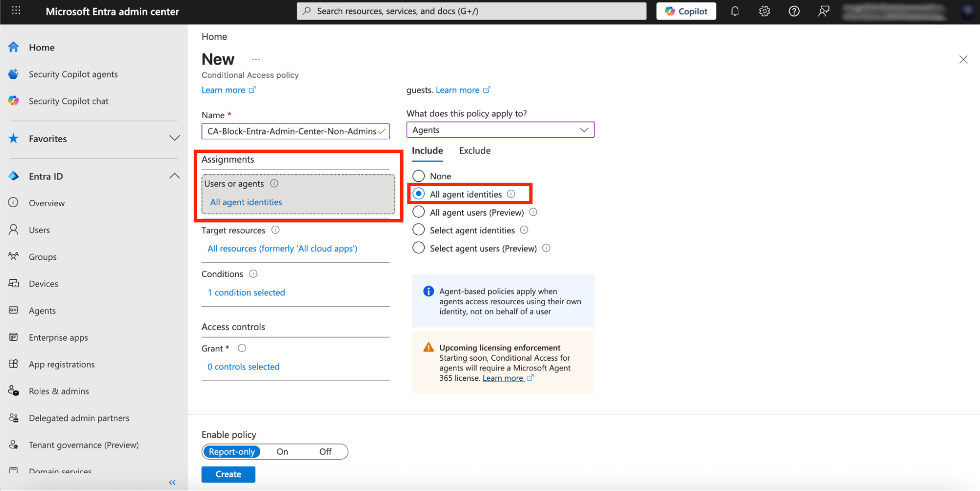Click All agent identities assignment link

246,202
